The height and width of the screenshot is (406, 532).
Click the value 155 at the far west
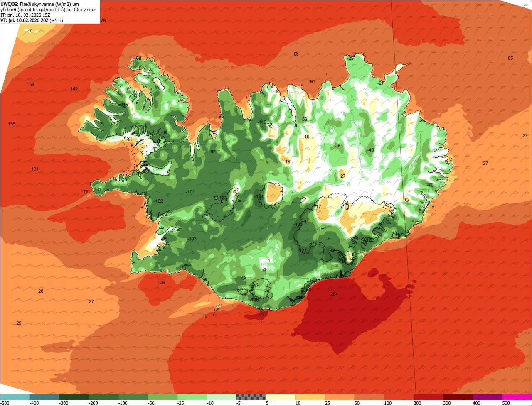coord(12,124)
